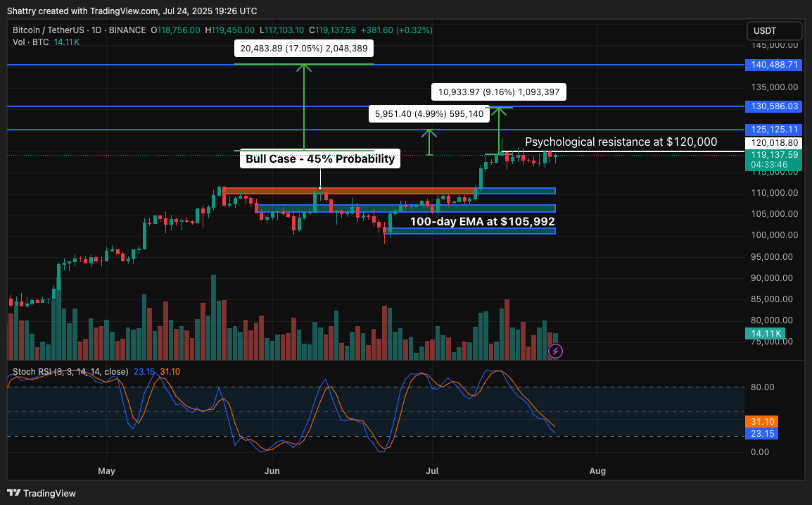Click the current price 119,137.59 label
Screen dimensions: 812x505
pyautogui.click(x=774, y=155)
